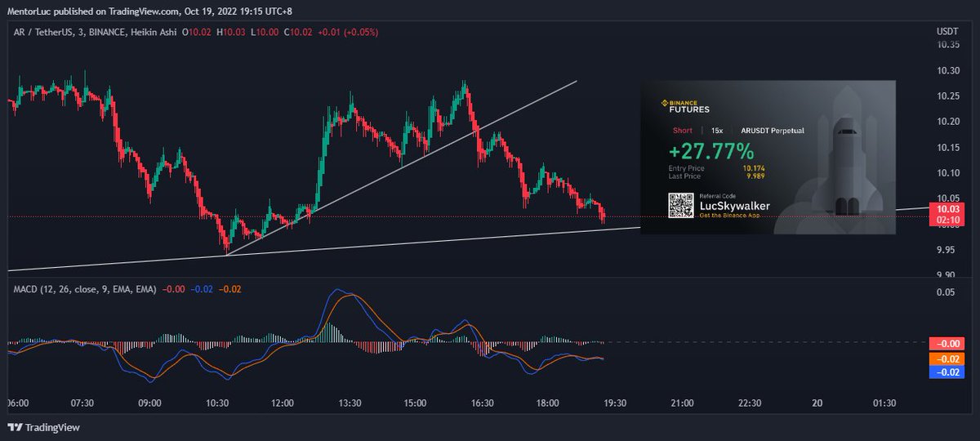
Task: Click the Get the Binance App link
Action: click(728, 216)
